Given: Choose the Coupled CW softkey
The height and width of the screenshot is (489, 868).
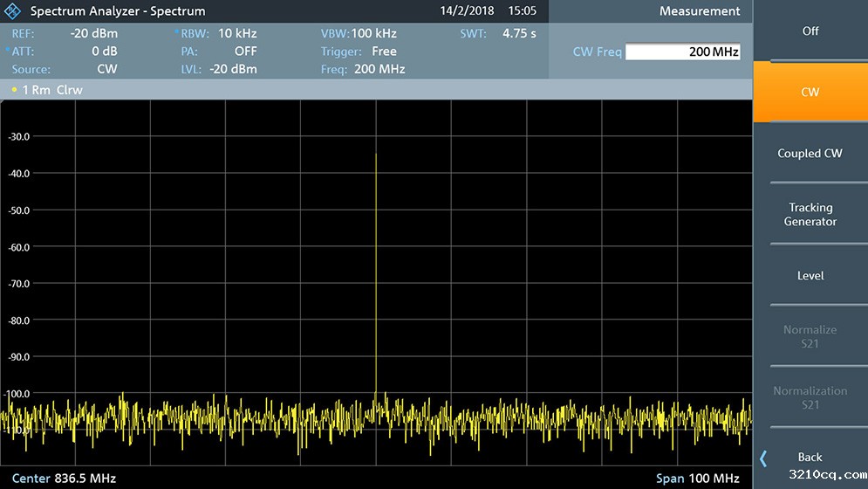Looking at the screenshot, I should point(810,153).
